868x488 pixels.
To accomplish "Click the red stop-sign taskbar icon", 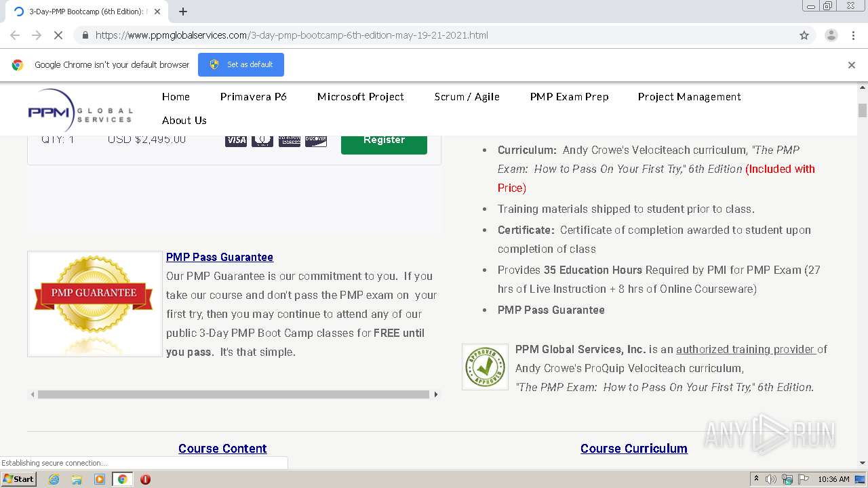I will click(x=145, y=479).
